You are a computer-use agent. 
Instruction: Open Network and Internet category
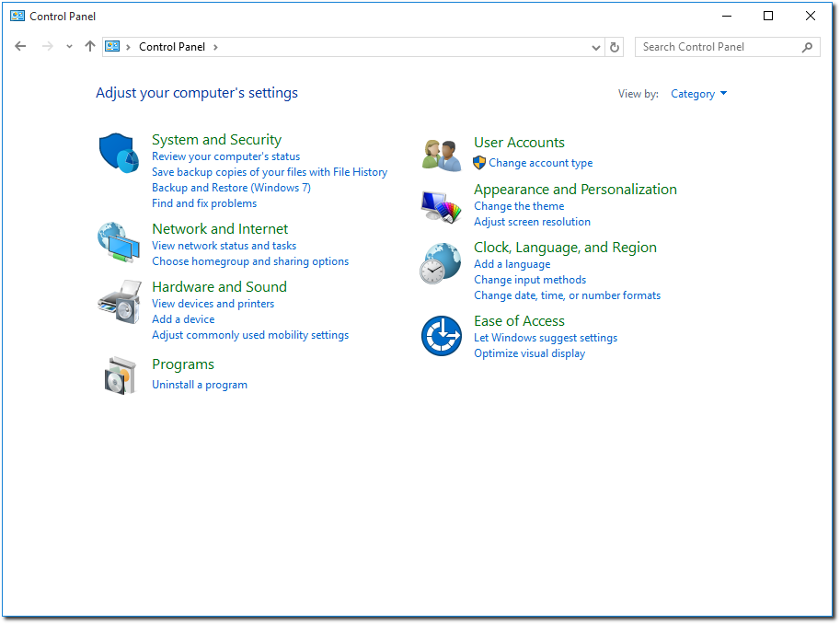click(220, 229)
